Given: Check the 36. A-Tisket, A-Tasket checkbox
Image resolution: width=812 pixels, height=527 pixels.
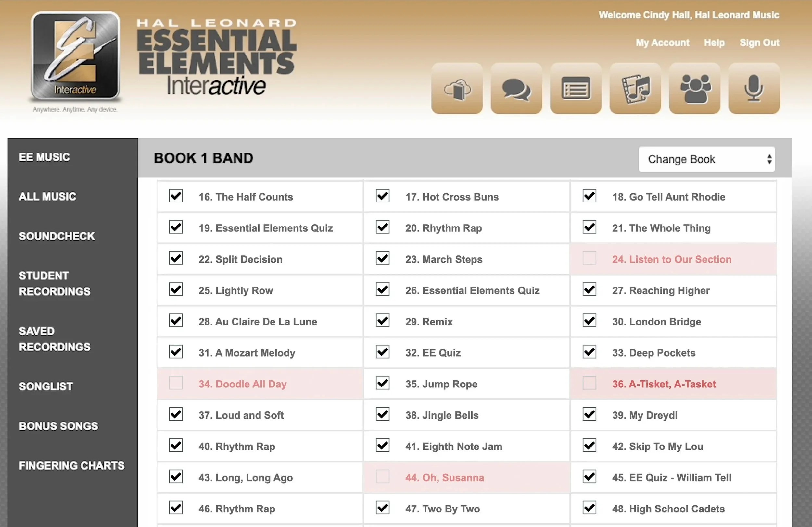Looking at the screenshot, I should (x=589, y=383).
